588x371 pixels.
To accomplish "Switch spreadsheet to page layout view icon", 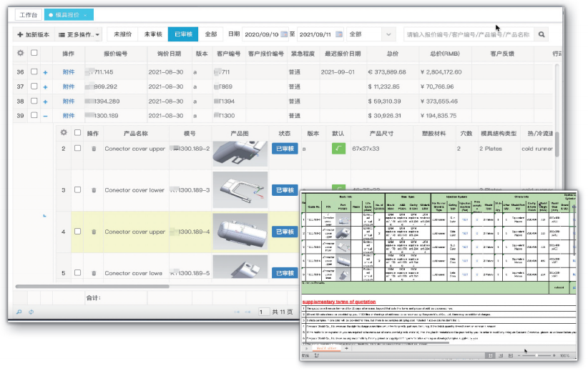I will tap(501, 355).
